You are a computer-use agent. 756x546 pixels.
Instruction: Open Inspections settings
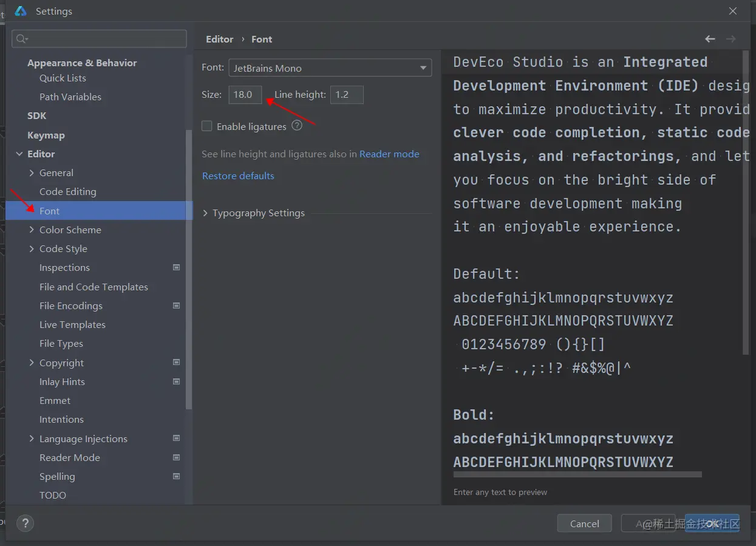64,267
